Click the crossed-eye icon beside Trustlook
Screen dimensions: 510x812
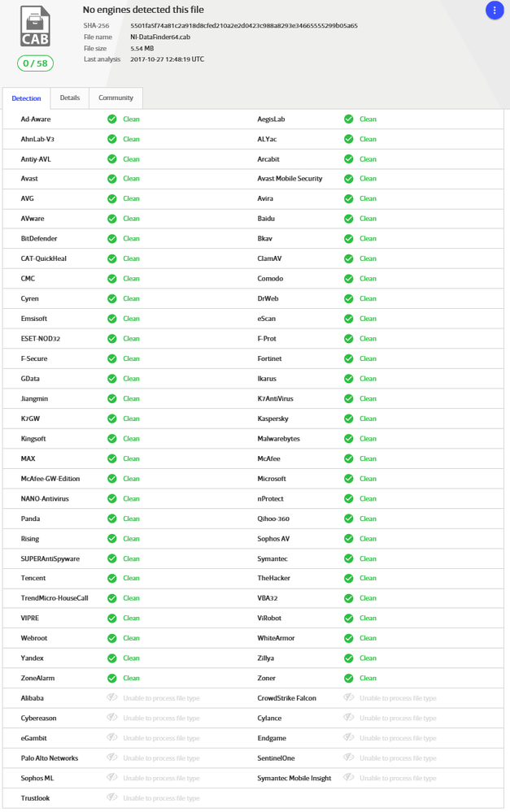(112, 798)
